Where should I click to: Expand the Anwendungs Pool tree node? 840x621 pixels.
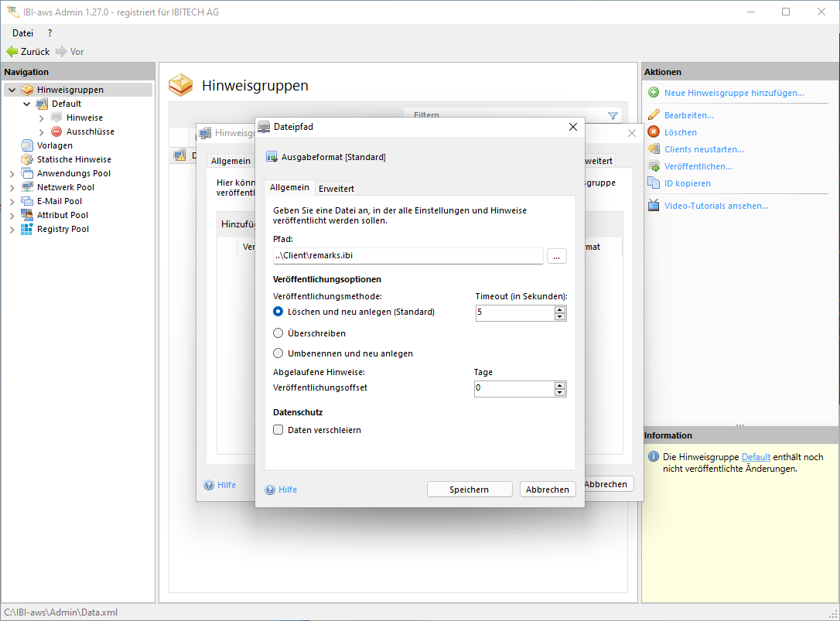pyautogui.click(x=12, y=174)
